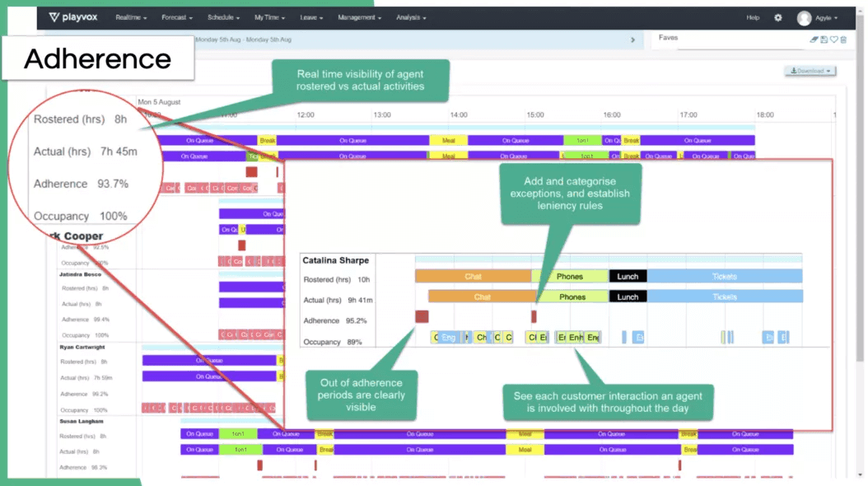Click the eraser clear icon beside Faves
The image size is (868, 486).
click(x=814, y=40)
